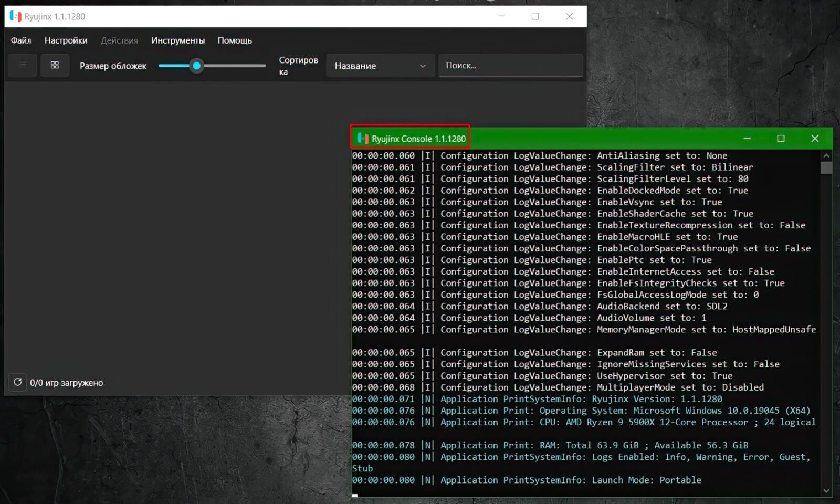Open the Помощь menu
This screenshot has width=840, height=504.
coord(235,40)
